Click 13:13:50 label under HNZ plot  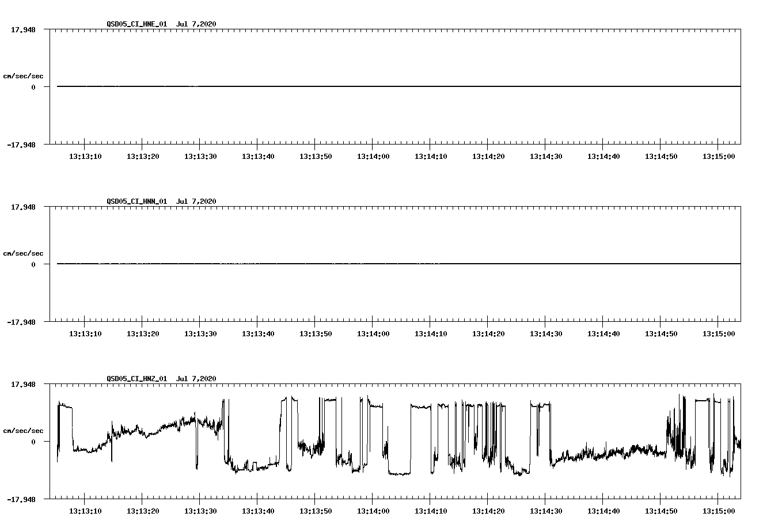pos(316,511)
